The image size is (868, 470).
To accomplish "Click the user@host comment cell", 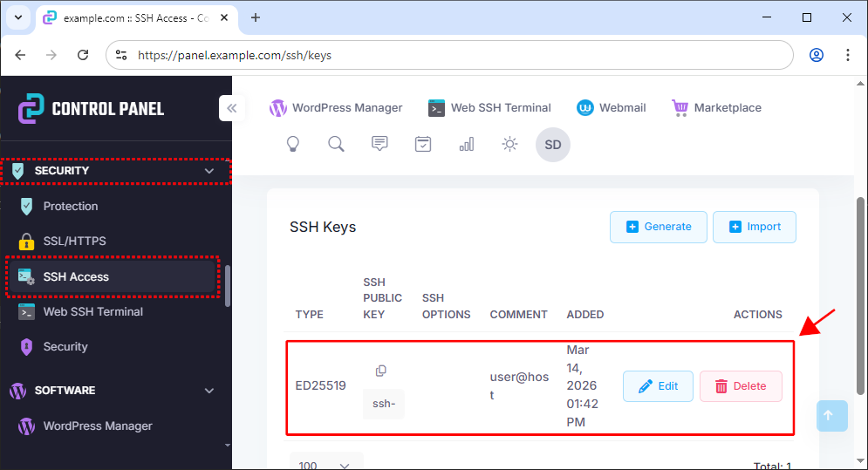I will [x=519, y=386].
